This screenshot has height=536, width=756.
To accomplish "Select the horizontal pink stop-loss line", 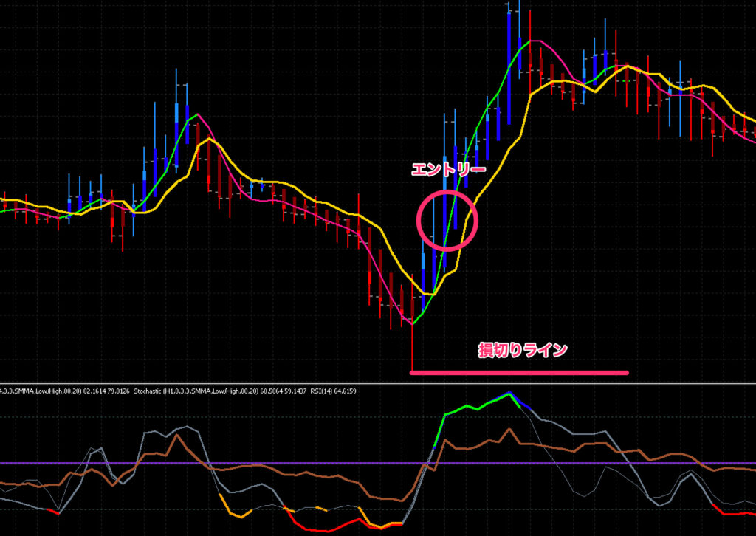I will [x=517, y=371].
